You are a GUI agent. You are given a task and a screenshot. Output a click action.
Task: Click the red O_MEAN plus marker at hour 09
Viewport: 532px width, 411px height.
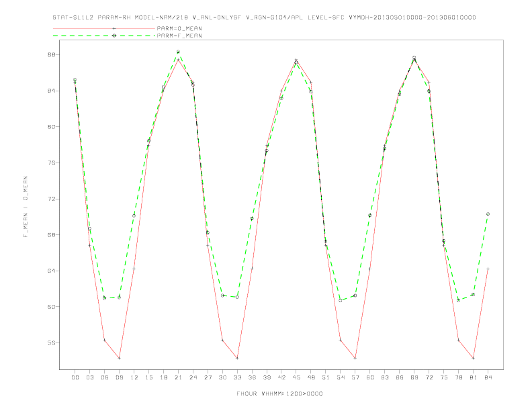(119, 358)
